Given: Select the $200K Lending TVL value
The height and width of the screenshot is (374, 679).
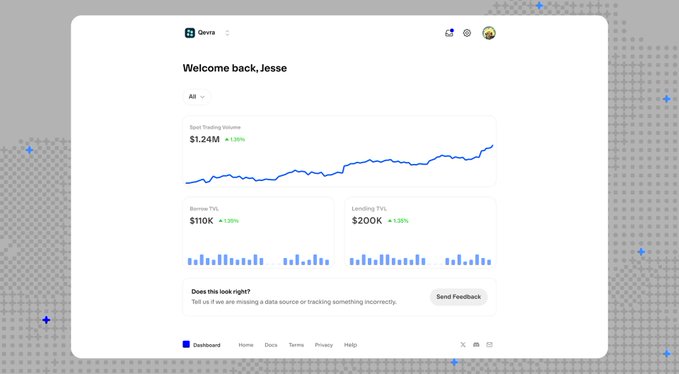Looking at the screenshot, I should [367, 221].
